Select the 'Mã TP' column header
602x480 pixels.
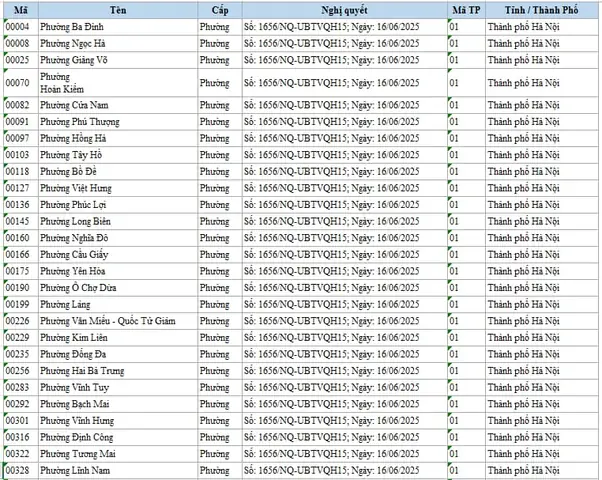pyautogui.click(x=466, y=10)
